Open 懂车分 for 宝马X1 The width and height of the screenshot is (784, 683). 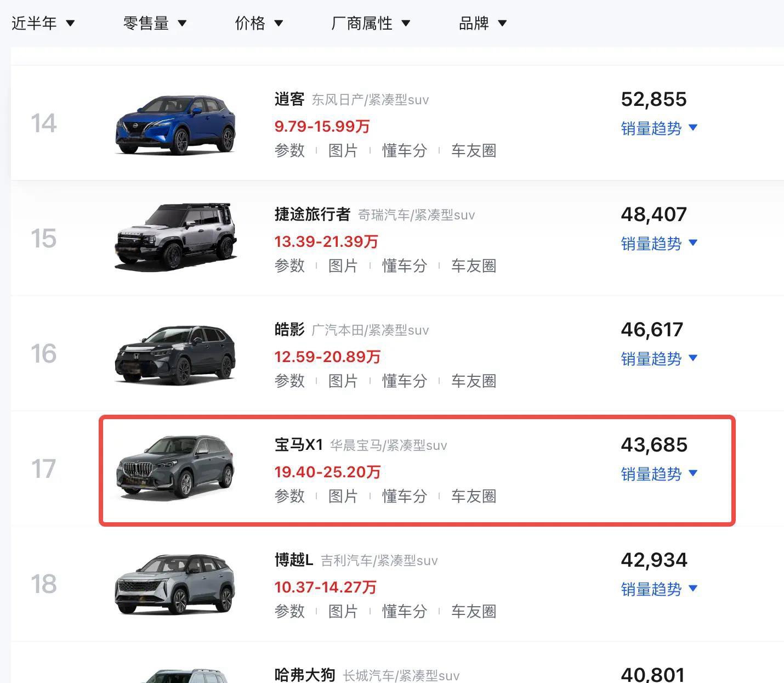click(x=405, y=496)
